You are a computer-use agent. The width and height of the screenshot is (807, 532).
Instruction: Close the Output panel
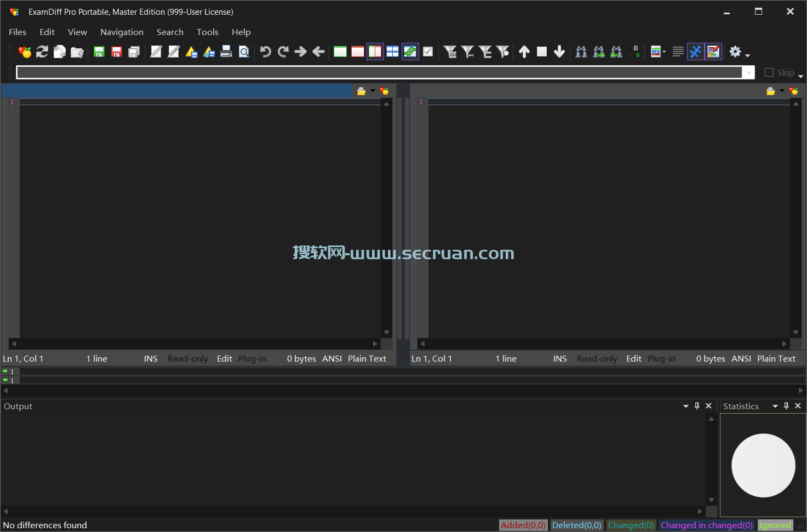tap(708, 406)
